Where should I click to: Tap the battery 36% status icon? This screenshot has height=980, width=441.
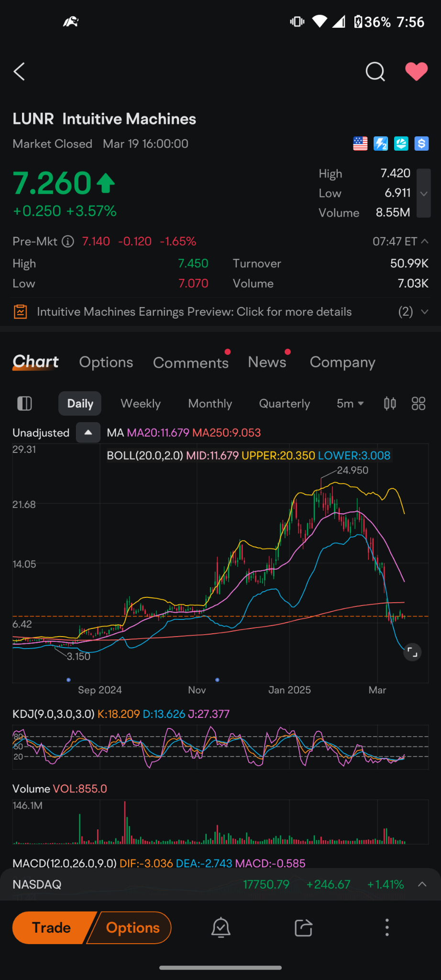pyautogui.click(x=373, y=22)
